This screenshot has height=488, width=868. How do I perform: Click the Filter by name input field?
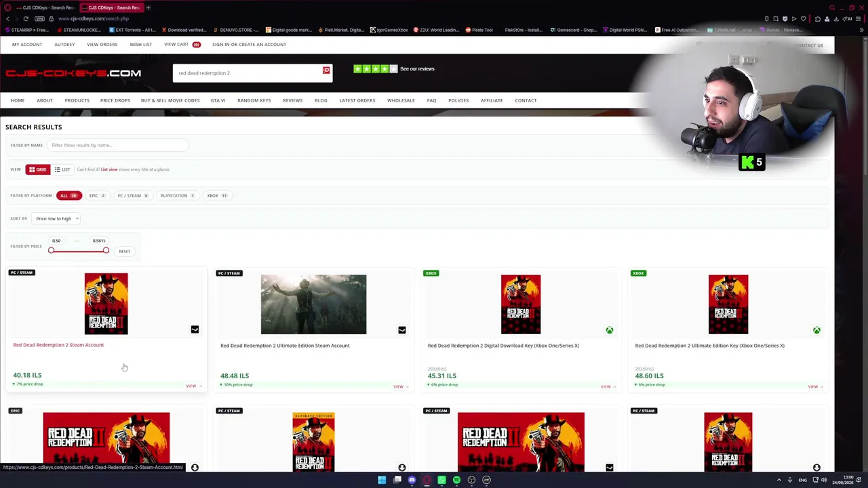coord(118,145)
